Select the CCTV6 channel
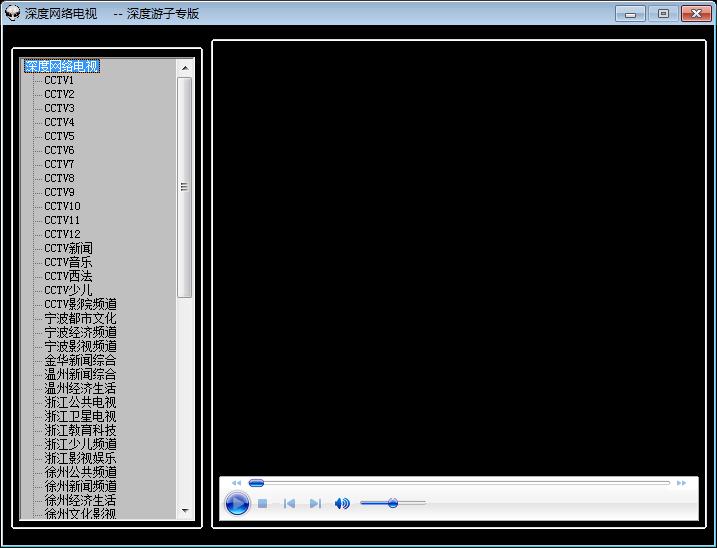717x548 pixels. click(59, 150)
